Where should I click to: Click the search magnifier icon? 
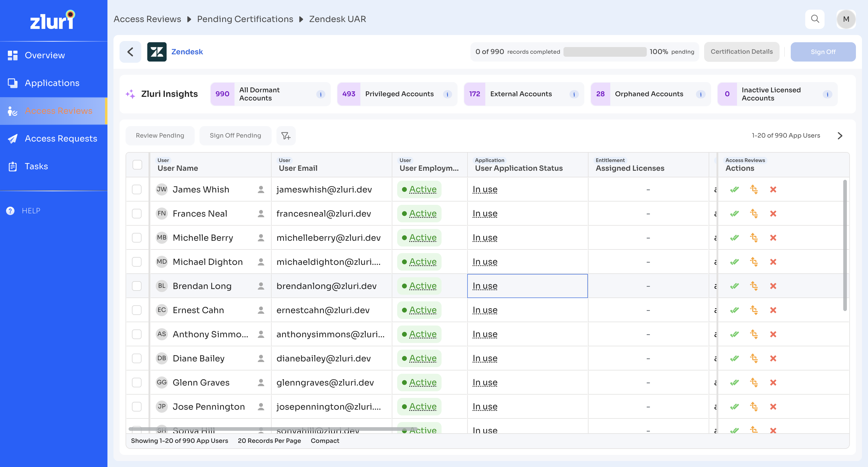coord(814,19)
